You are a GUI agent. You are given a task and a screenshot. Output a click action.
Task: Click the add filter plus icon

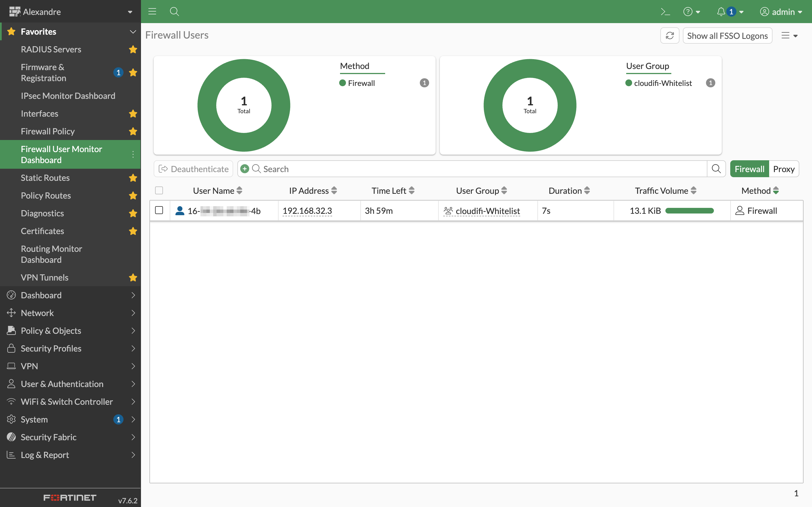[x=245, y=169]
